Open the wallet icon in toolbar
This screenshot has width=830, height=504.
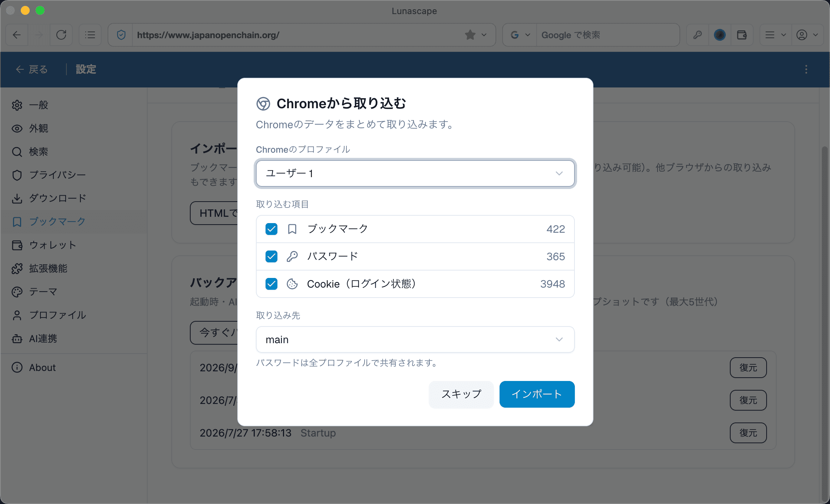pyautogui.click(x=742, y=35)
